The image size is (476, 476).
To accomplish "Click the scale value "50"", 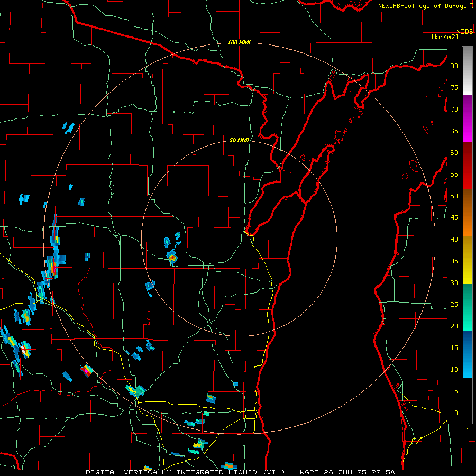I will tap(454, 196).
